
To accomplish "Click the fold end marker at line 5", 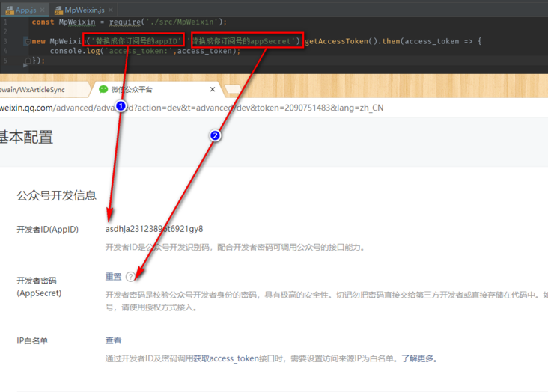I will [28, 61].
